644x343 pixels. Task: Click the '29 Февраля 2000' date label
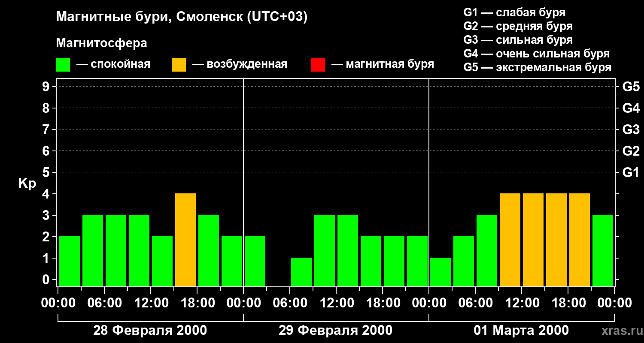tap(335, 331)
